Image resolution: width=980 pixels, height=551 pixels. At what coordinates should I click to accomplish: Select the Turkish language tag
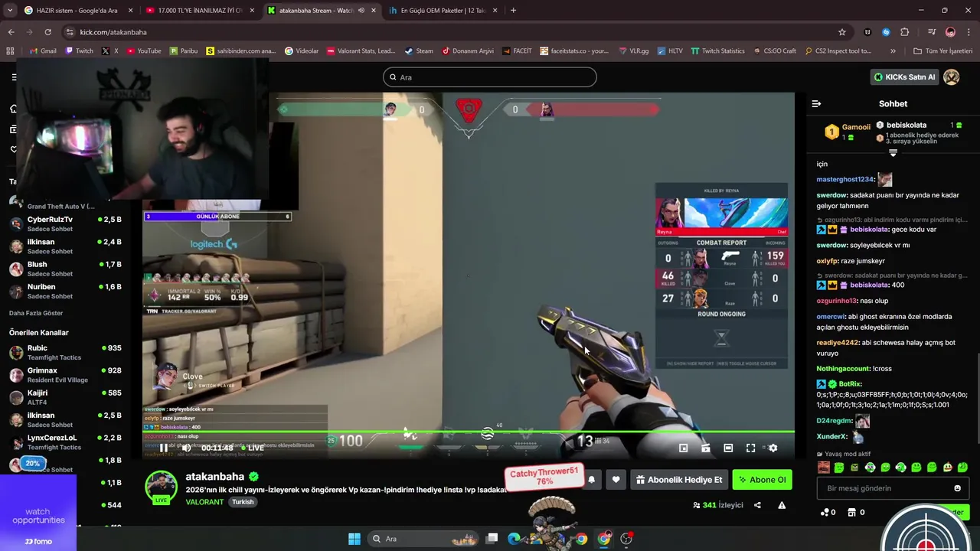point(243,502)
